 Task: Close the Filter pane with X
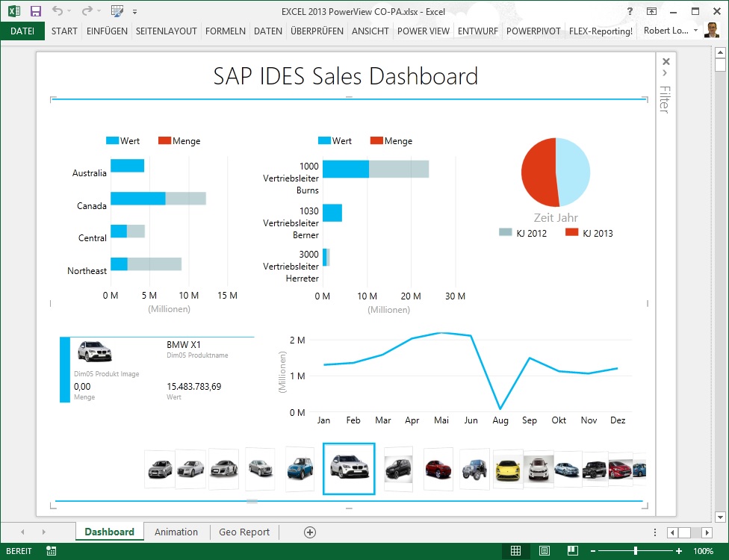click(666, 61)
